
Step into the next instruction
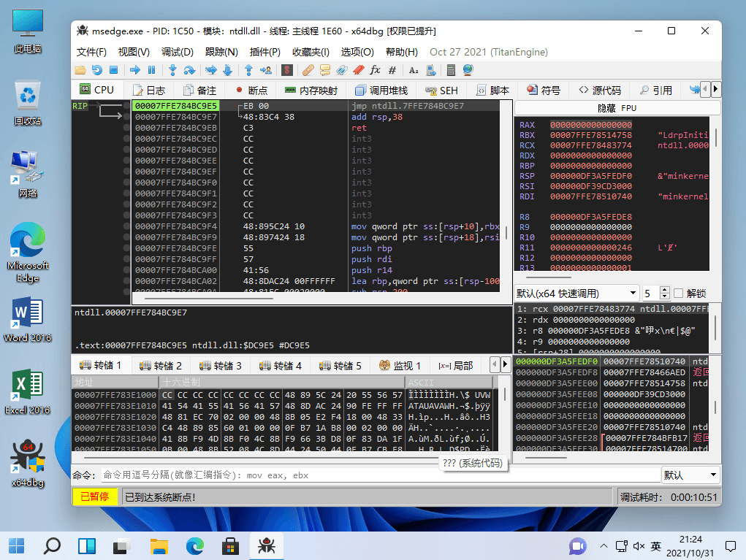coord(172,70)
